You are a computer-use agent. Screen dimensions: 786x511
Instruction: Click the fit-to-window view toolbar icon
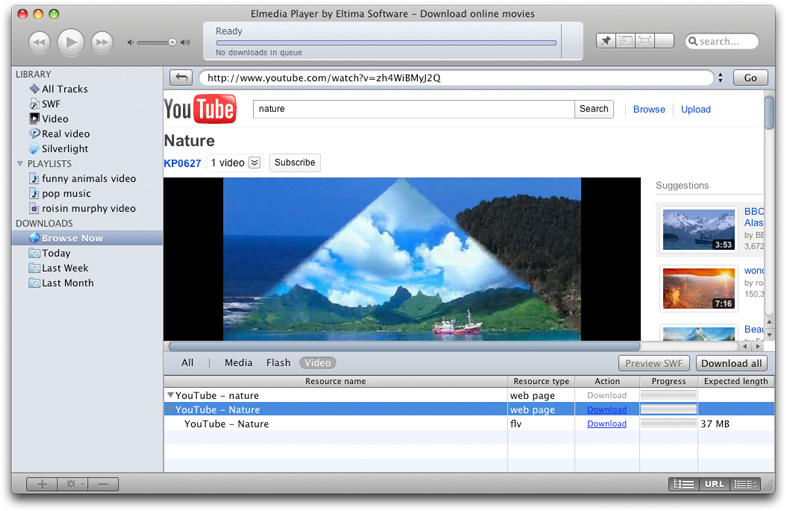626,41
